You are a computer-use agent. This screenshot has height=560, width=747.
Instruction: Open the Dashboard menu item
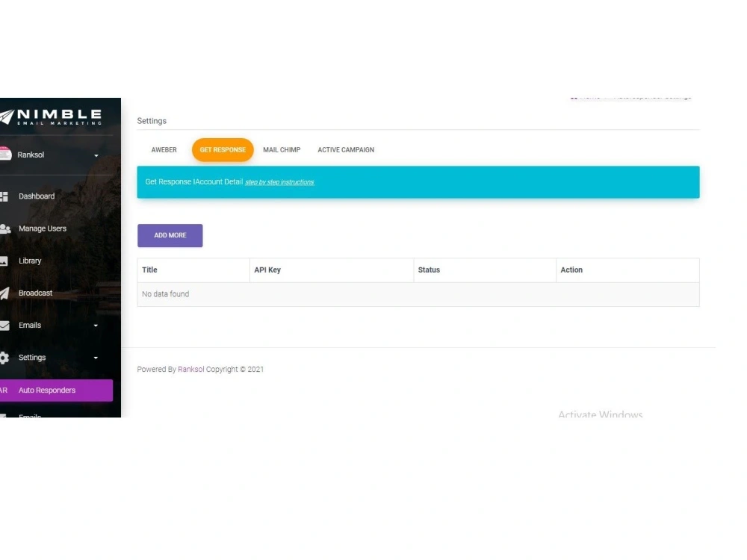click(x=37, y=196)
